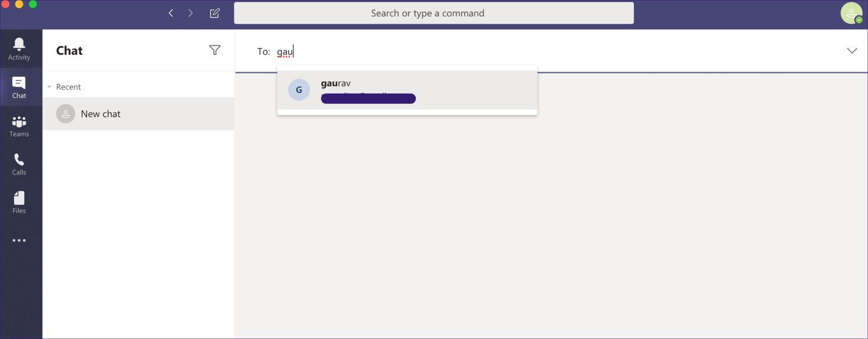Select New chat in Recent list

138,113
